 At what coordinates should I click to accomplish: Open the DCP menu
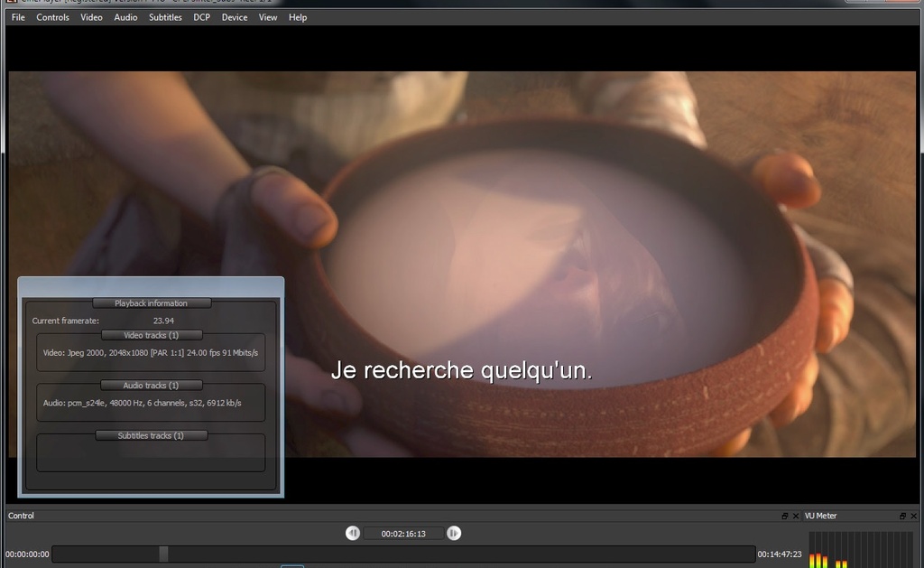(x=201, y=17)
